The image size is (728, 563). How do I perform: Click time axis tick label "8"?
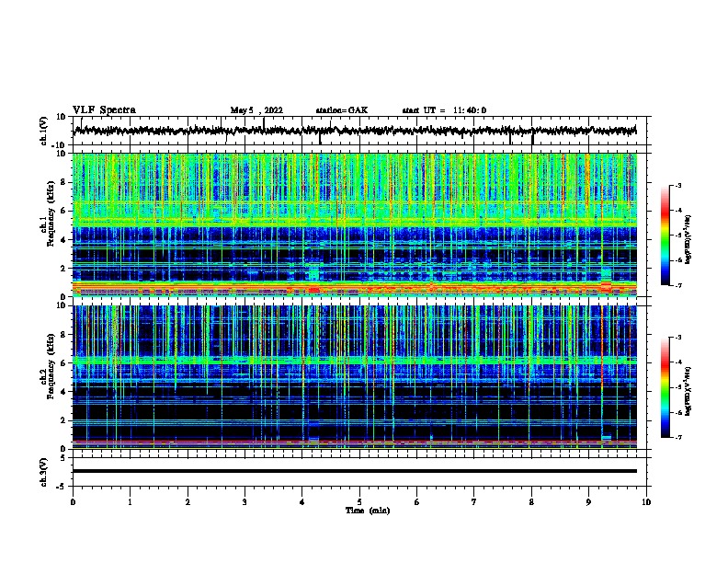pyautogui.click(x=531, y=502)
